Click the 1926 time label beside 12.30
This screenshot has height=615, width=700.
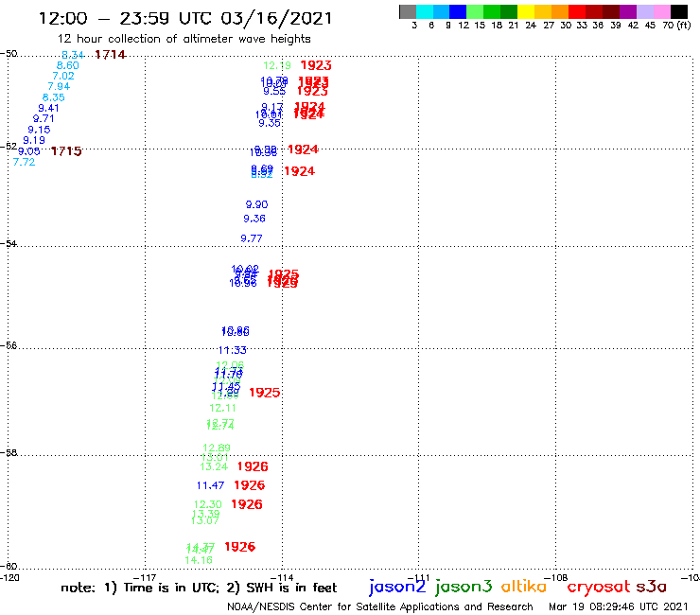[x=247, y=504]
